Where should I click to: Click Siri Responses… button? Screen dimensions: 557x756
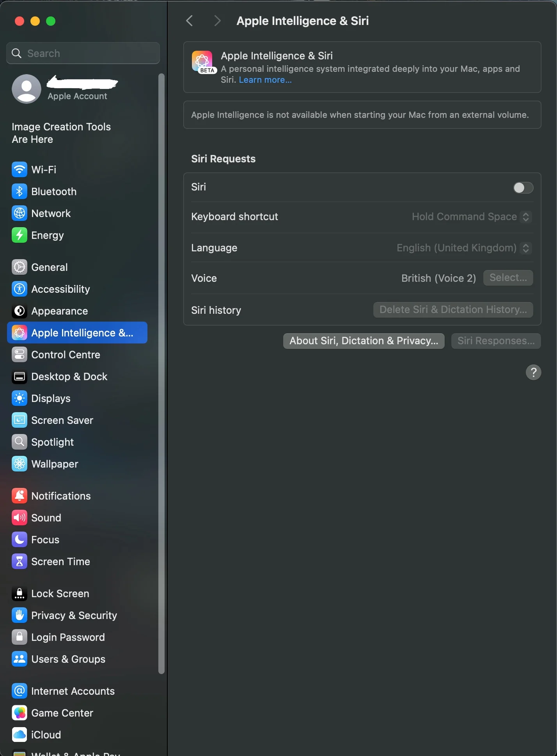[x=496, y=341]
